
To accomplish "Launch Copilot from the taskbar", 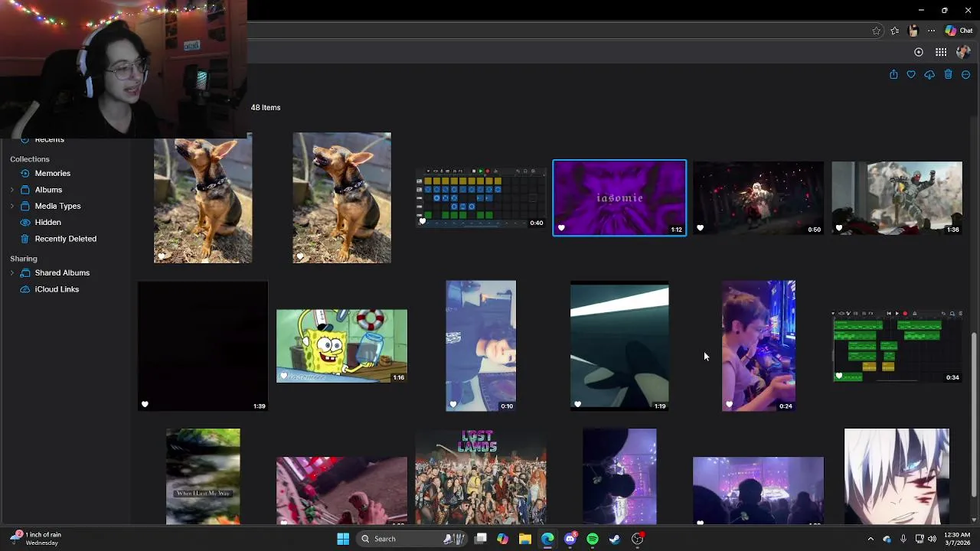I will tap(502, 539).
